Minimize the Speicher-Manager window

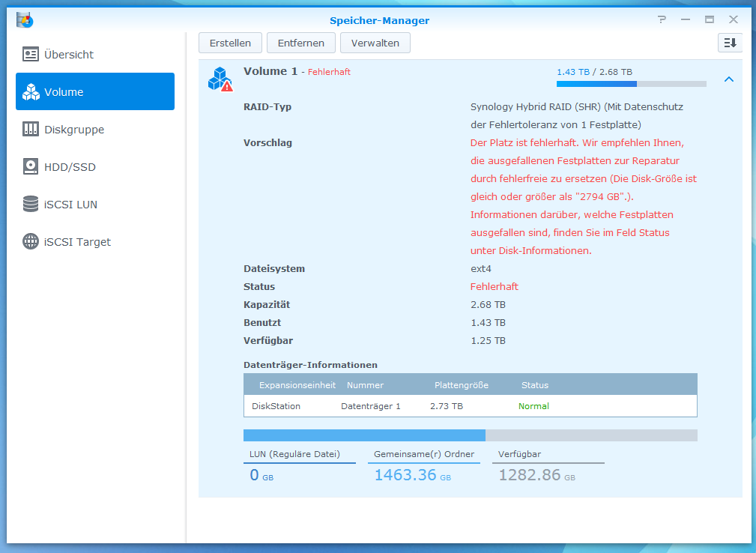[685, 19]
